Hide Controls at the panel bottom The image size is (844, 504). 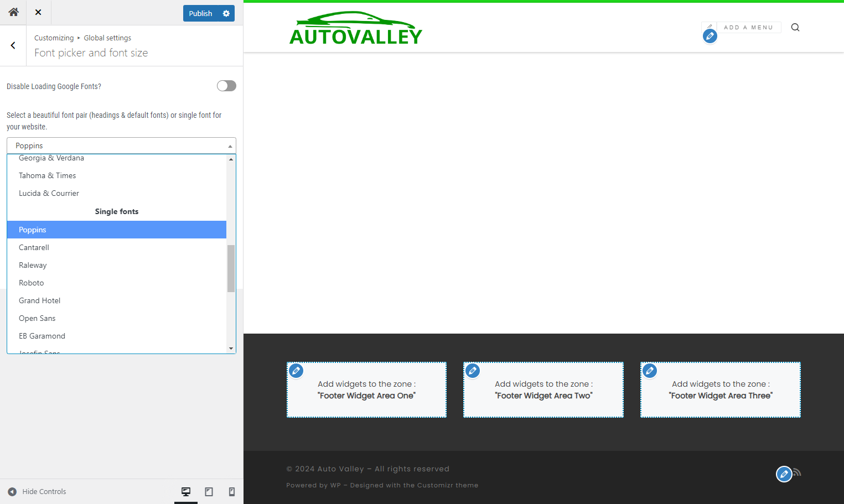pyautogui.click(x=37, y=491)
